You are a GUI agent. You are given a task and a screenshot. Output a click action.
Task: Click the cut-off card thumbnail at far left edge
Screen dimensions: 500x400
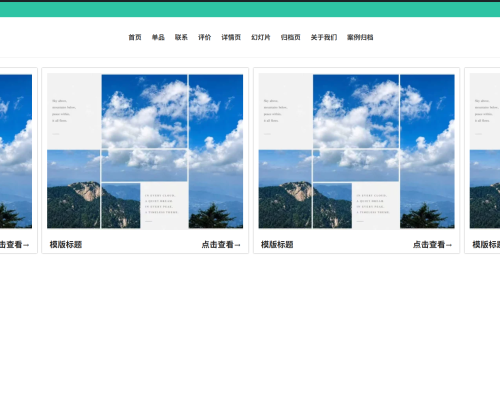16,151
